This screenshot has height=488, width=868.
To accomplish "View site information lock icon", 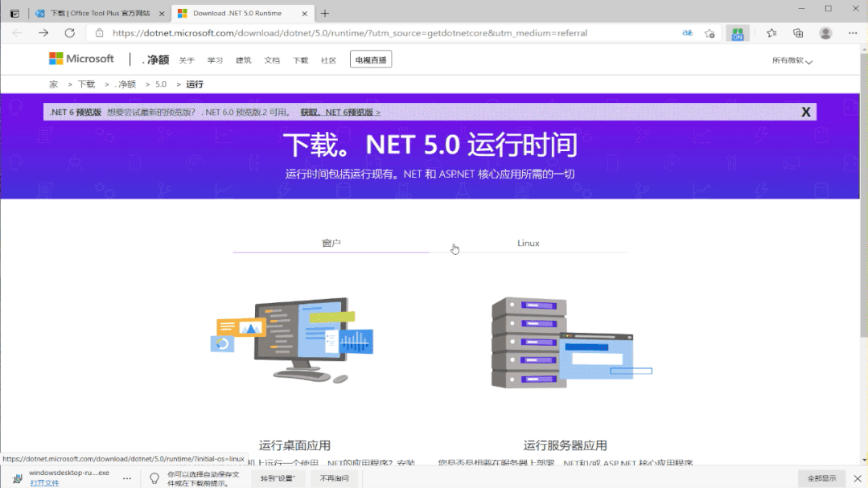I will click(100, 33).
